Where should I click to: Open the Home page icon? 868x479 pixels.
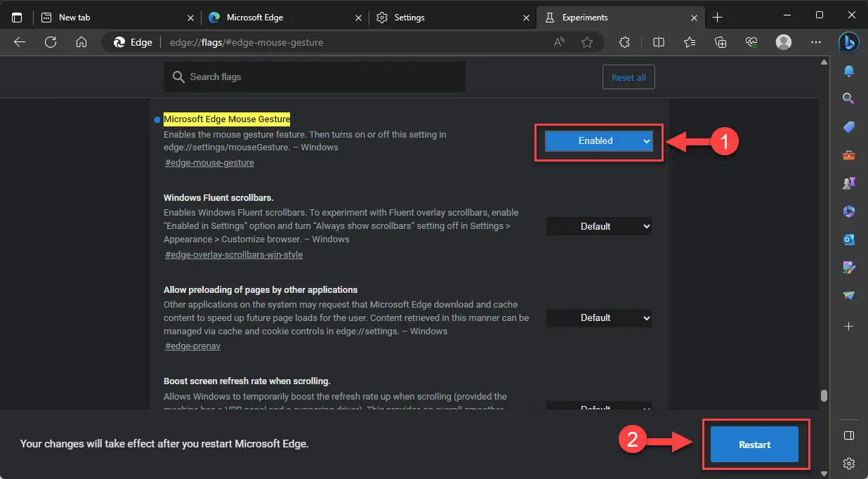[x=81, y=42]
